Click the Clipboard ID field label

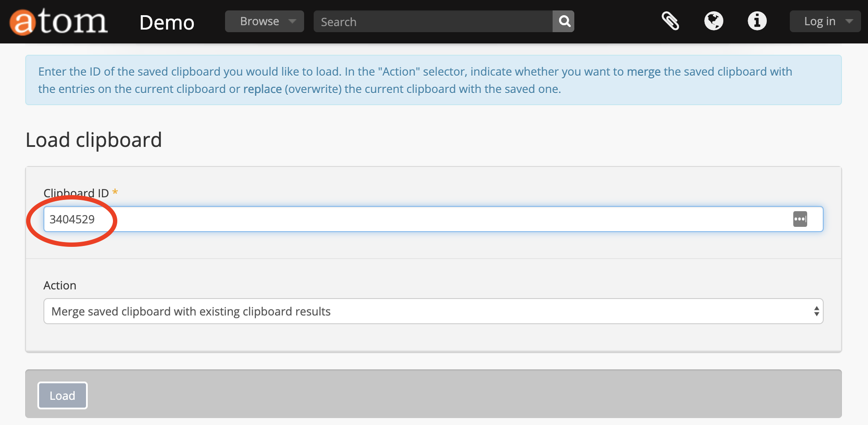(76, 193)
